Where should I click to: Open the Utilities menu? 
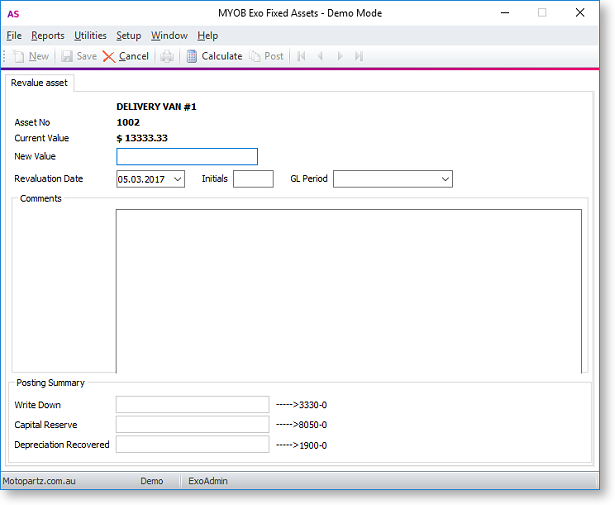click(x=90, y=35)
